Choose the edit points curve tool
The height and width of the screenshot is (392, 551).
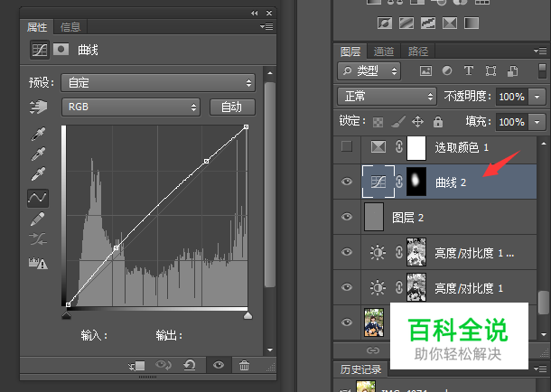point(38,197)
